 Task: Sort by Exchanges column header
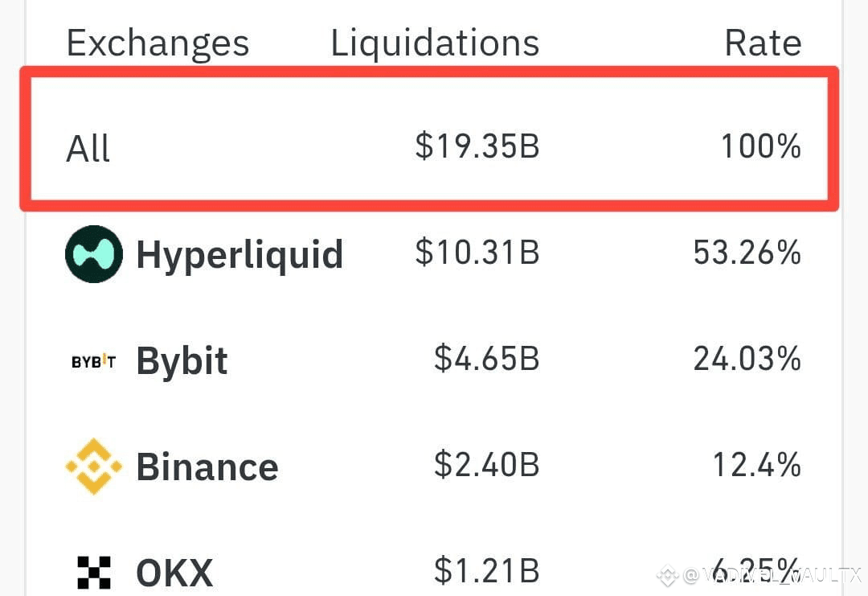158,43
